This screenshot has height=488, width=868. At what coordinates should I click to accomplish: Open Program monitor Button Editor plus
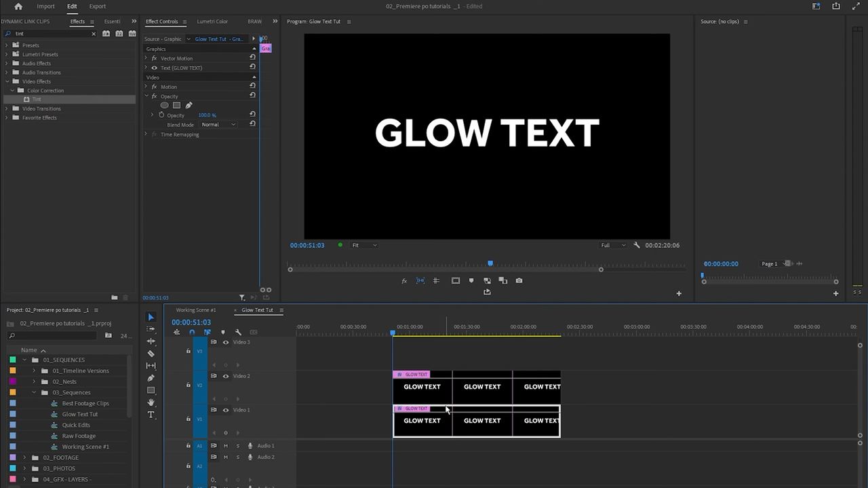point(679,293)
